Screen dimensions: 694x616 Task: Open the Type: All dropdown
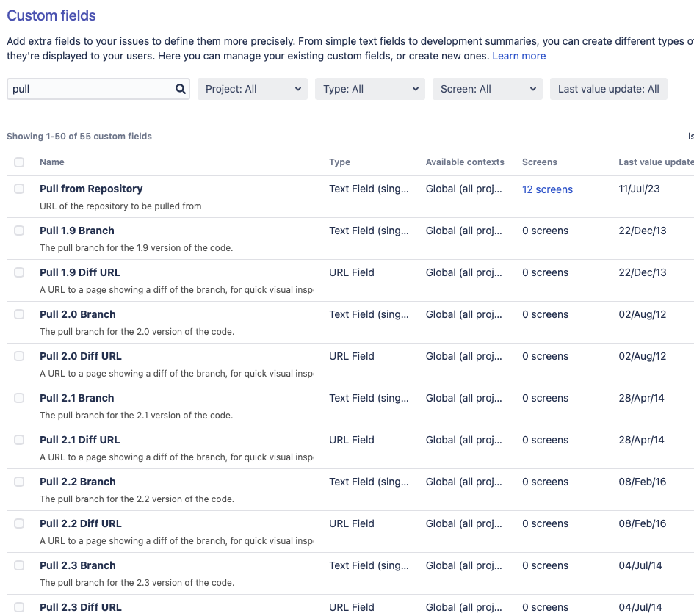(x=370, y=89)
